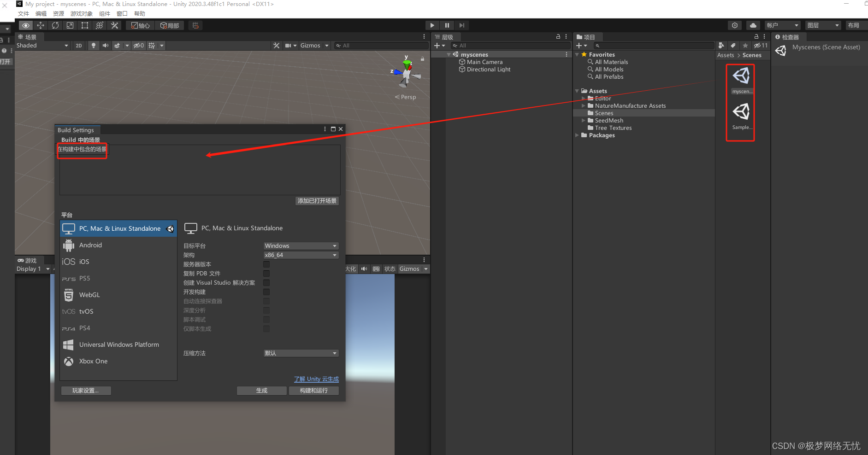Open the 文件 menu
The image size is (868, 455).
click(x=24, y=14)
